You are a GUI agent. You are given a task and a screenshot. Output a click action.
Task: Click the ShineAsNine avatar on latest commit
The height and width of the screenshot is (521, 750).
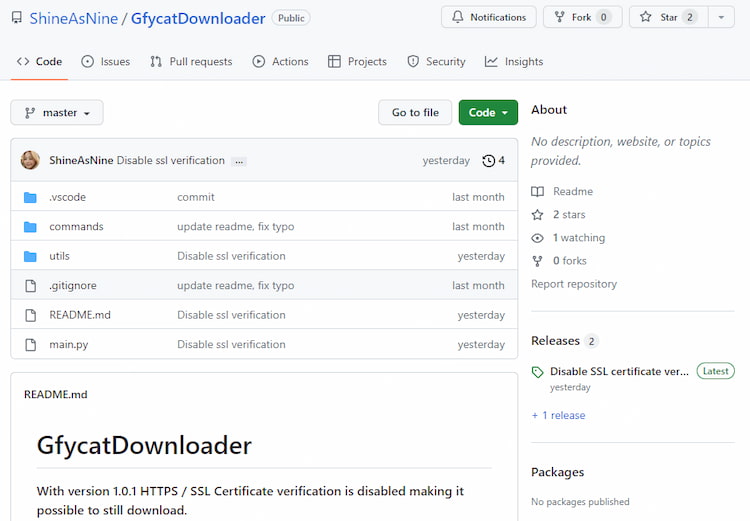click(x=30, y=160)
